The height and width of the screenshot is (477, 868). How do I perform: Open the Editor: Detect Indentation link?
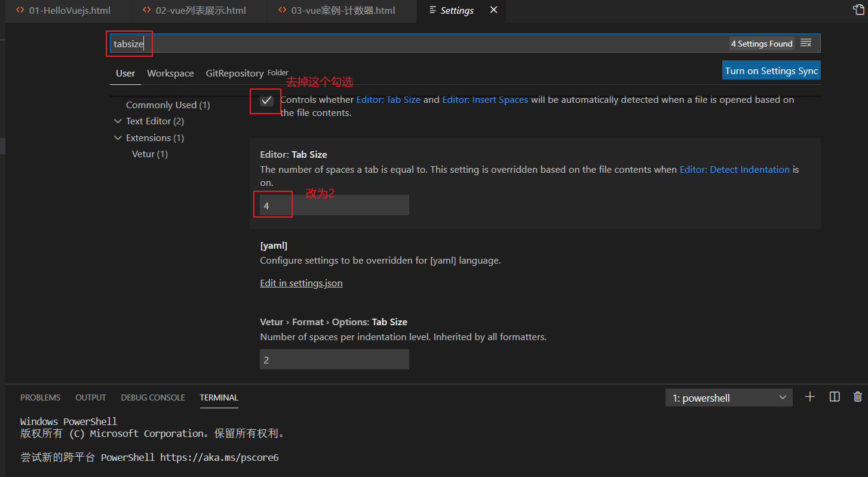click(735, 170)
